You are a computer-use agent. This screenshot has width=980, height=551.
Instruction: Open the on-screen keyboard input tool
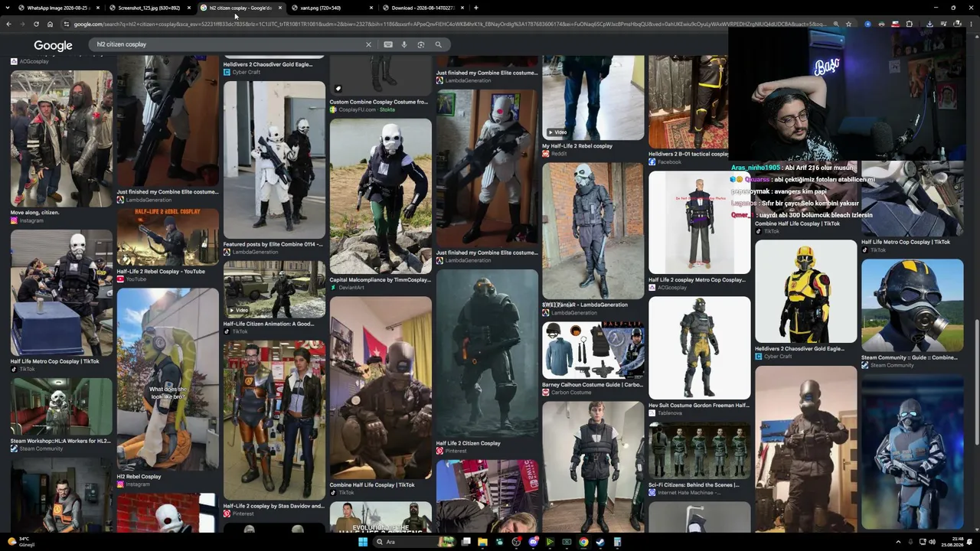(388, 44)
